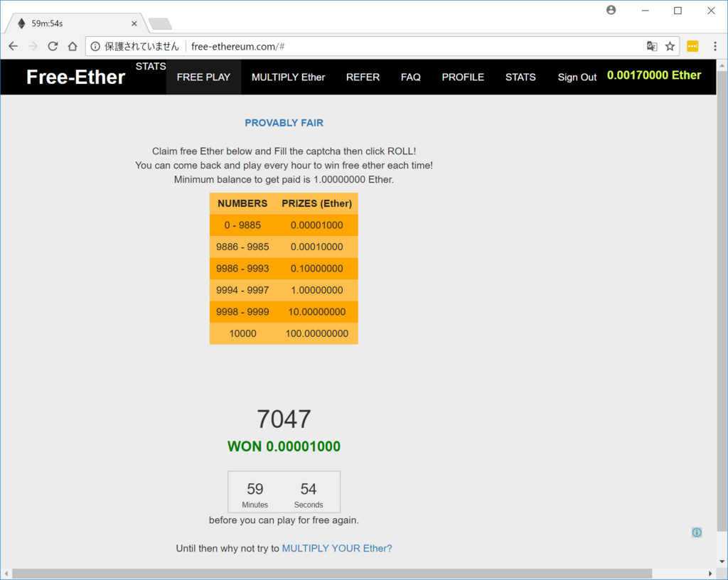Click the home icon in toolbar
This screenshot has height=580, width=728.
(x=73, y=45)
